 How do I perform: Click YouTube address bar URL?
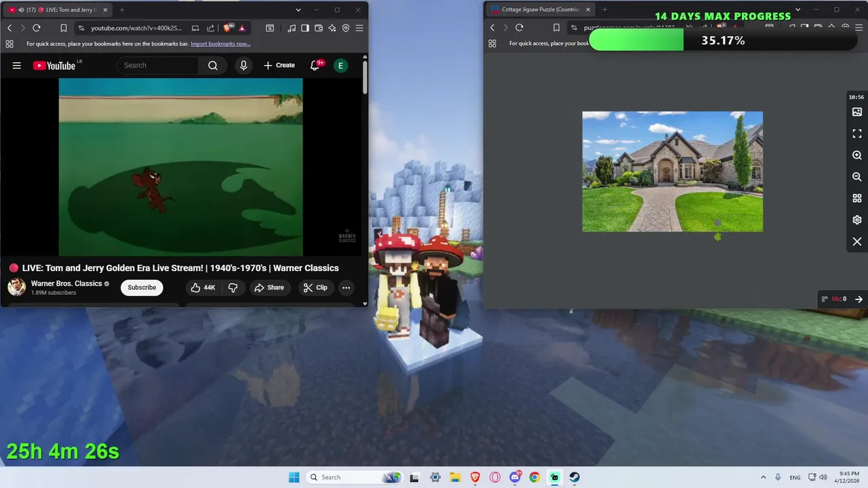pos(136,28)
